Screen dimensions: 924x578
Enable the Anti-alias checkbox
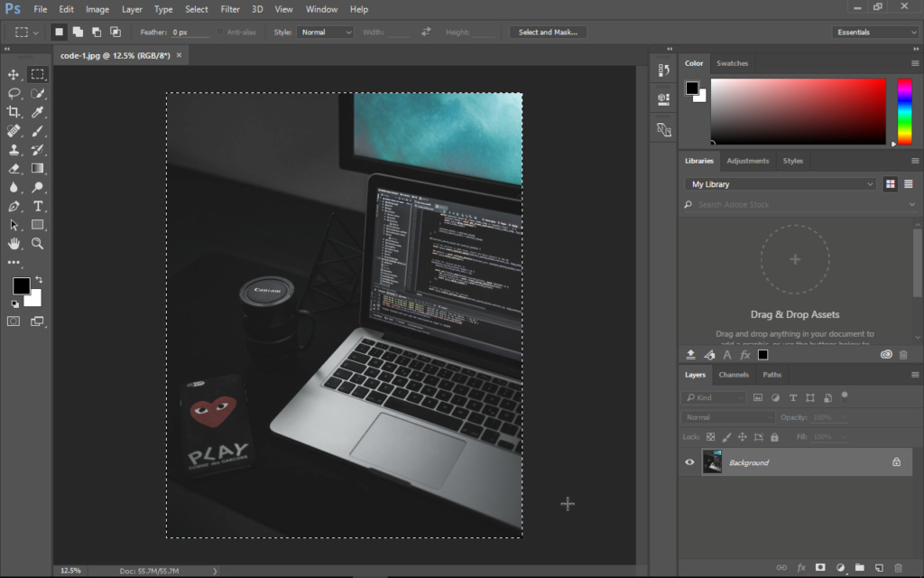coord(219,32)
